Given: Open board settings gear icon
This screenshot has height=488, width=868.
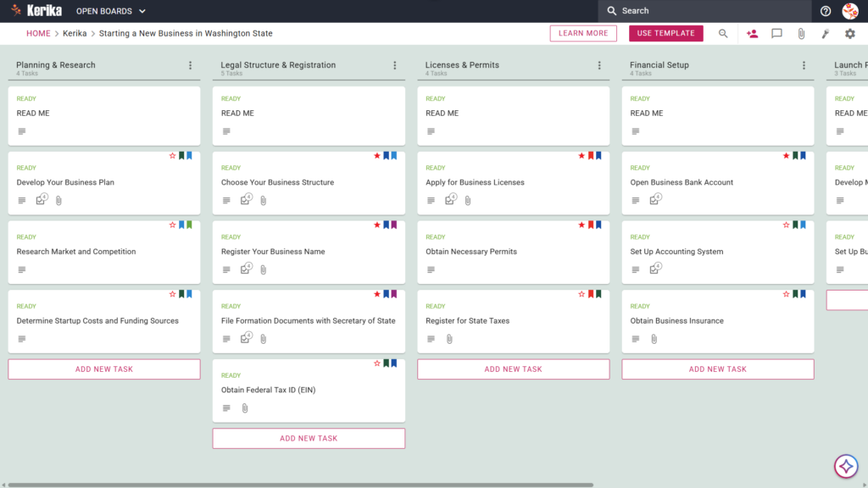Looking at the screenshot, I should [849, 34].
